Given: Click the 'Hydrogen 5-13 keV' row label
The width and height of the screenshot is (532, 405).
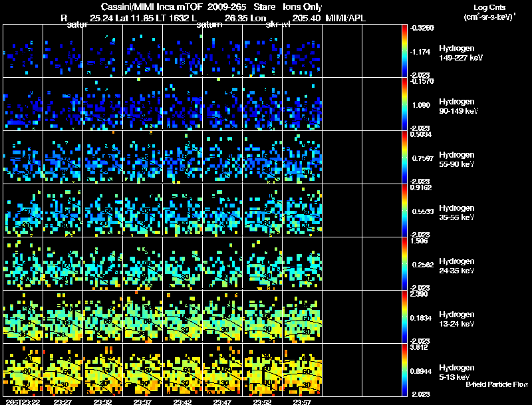Looking at the screenshot, I should (x=457, y=372).
